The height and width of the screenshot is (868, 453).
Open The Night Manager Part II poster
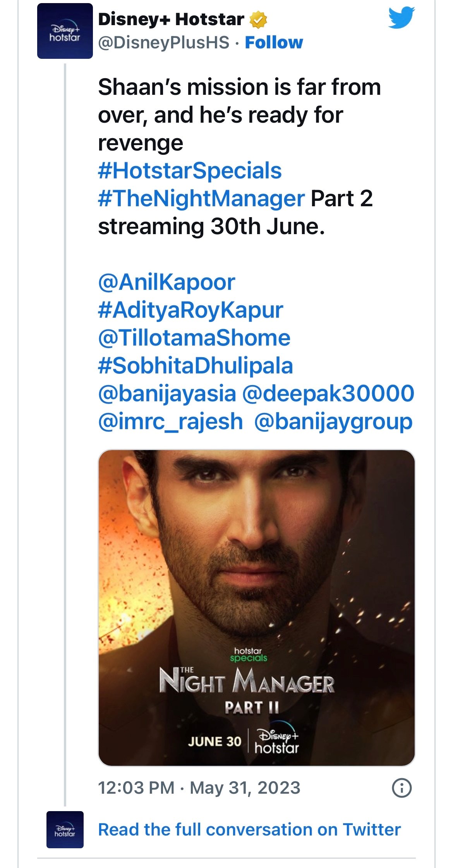257,608
